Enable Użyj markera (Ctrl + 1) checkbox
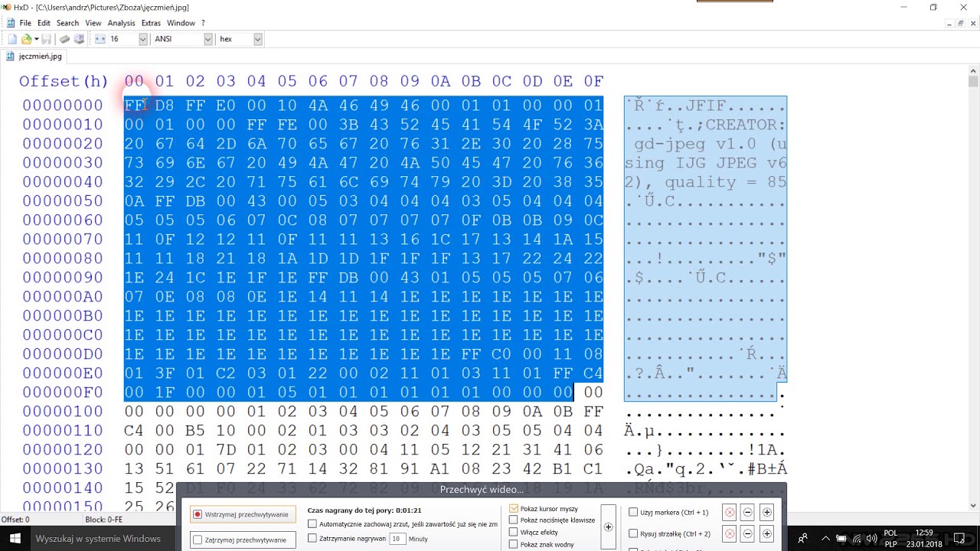Viewport: 980px width, 551px height. click(x=633, y=512)
